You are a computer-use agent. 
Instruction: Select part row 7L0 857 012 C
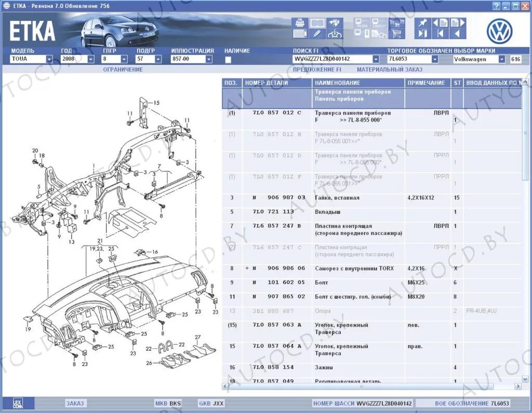coord(372,120)
